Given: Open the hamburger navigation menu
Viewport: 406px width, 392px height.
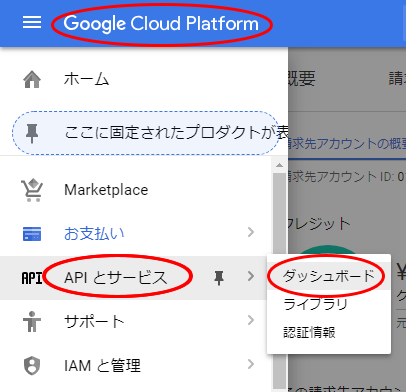Looking at the screenshot, I should pos(32,23).
